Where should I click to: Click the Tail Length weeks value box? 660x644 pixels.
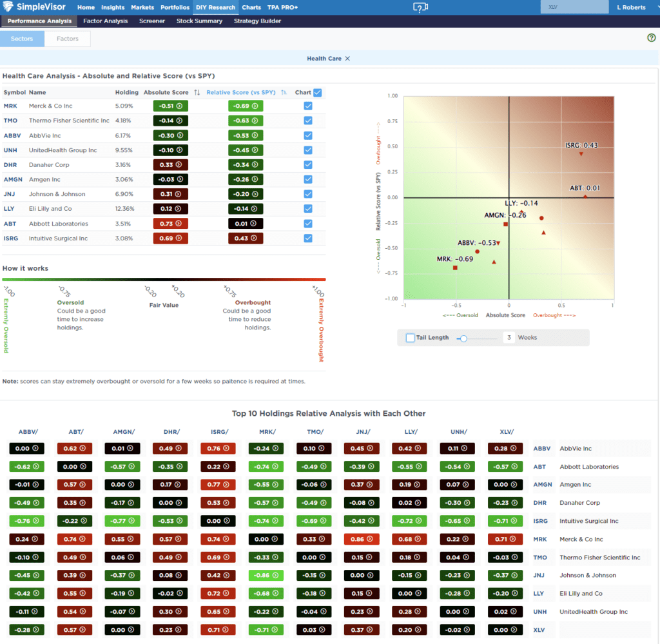509,338
